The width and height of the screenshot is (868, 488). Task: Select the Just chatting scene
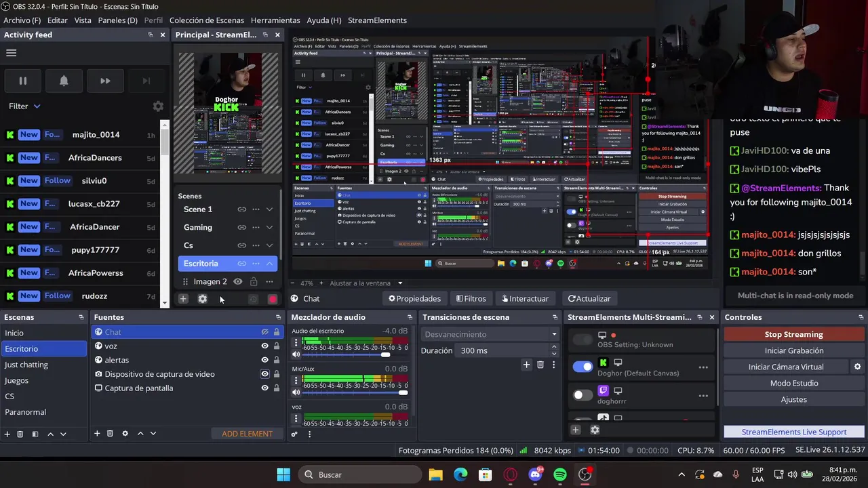(43, 365)
